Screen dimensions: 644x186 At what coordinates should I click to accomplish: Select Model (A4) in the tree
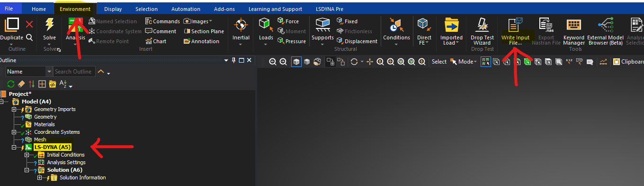click(x=36, y=102)
